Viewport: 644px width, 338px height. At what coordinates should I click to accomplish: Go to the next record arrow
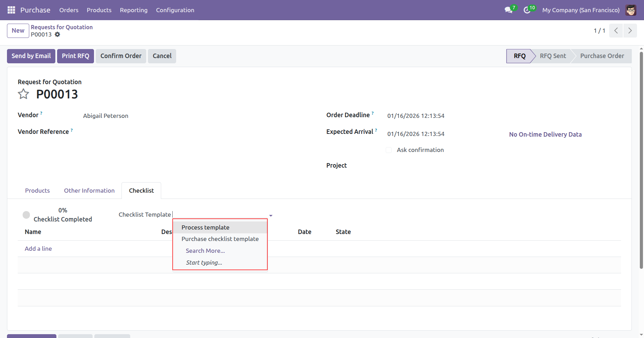coord(630,31)
